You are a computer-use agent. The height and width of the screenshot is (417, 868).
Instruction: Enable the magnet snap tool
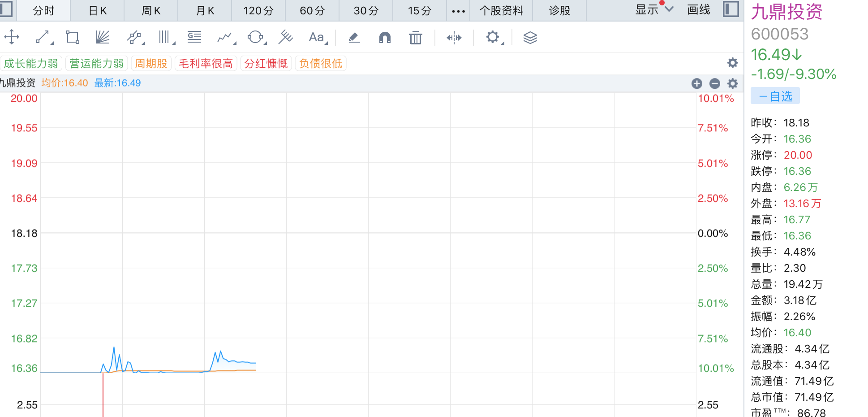(x=385, y=37)
